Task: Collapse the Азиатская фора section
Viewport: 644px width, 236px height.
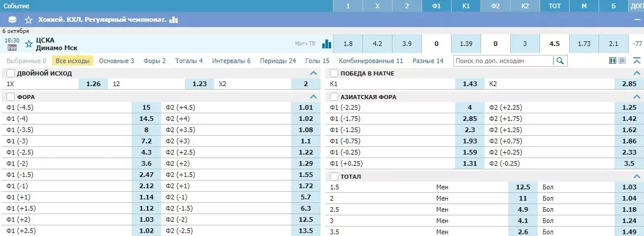Action: (x=637, y=97)
